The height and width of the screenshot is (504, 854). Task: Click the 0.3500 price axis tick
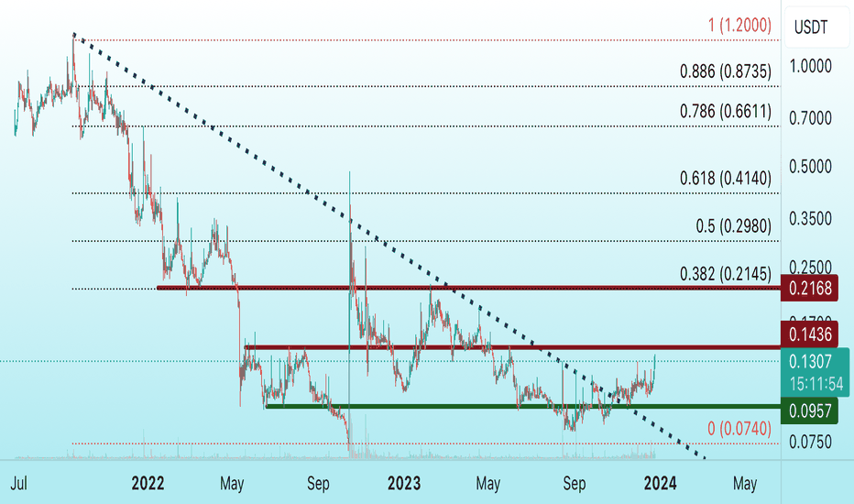click(x=810, y=219)
